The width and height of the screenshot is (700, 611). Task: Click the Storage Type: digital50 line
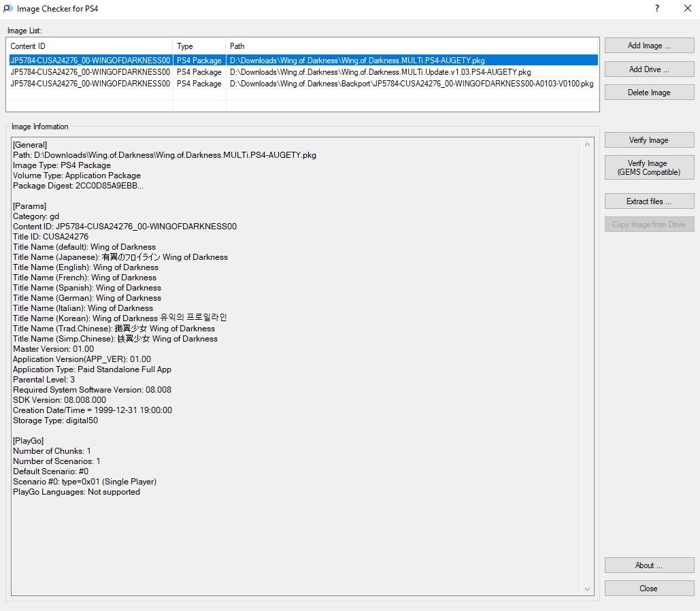[x=55, y=420]
